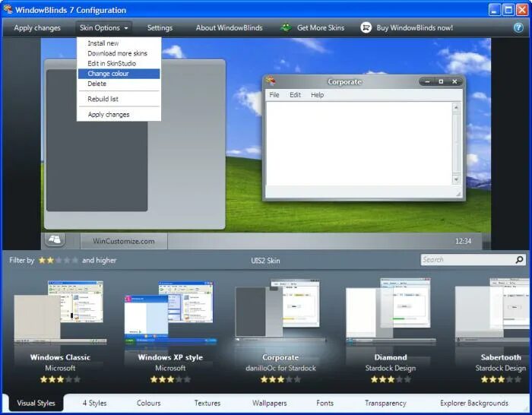Click the shopping cart Buy icon

pyautogui.click(x=366, y=28)
